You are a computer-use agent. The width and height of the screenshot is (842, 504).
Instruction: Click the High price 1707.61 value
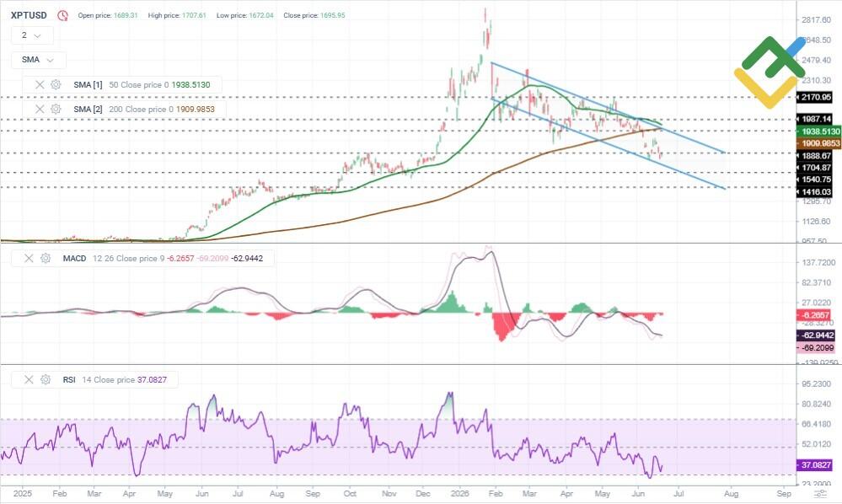(193, 15)
